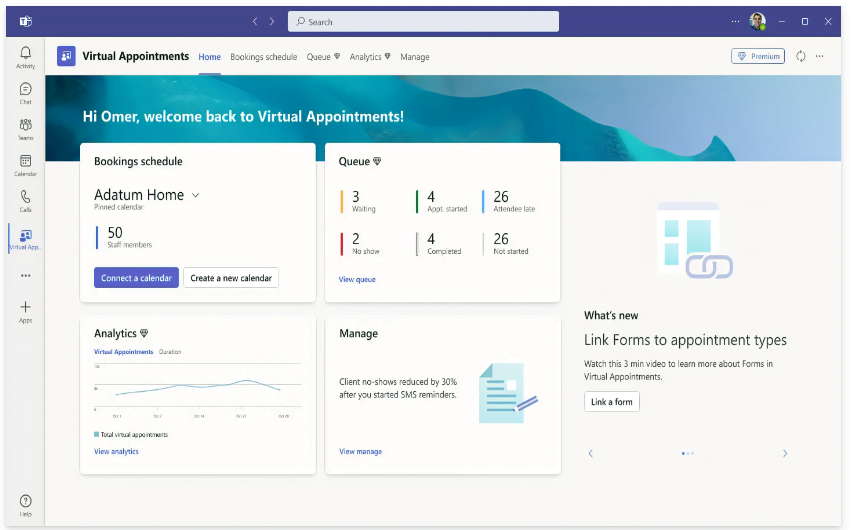Click the Premium button
855x530 pixels.
click(x=758, y=57)
